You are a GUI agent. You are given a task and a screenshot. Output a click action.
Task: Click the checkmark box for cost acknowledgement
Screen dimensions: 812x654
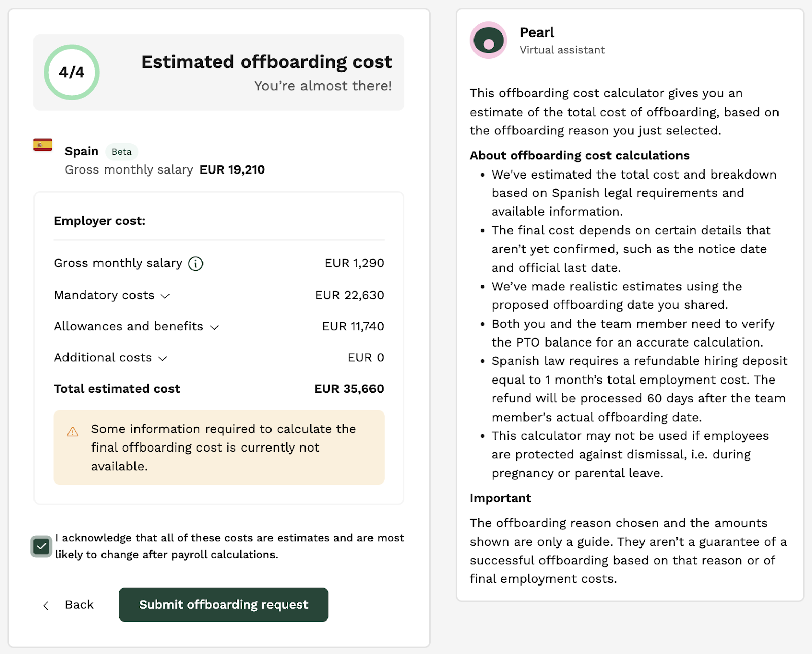click(41, 546)
